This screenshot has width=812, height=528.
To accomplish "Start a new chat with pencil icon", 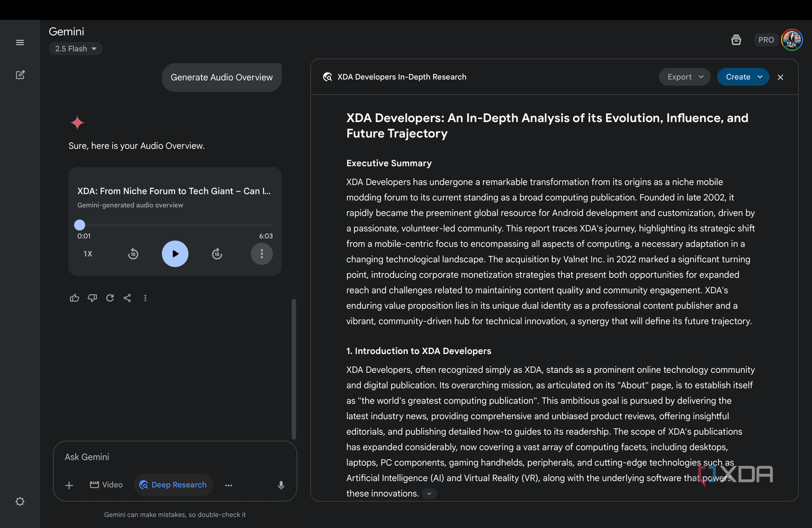I will [x=20, y=74].
